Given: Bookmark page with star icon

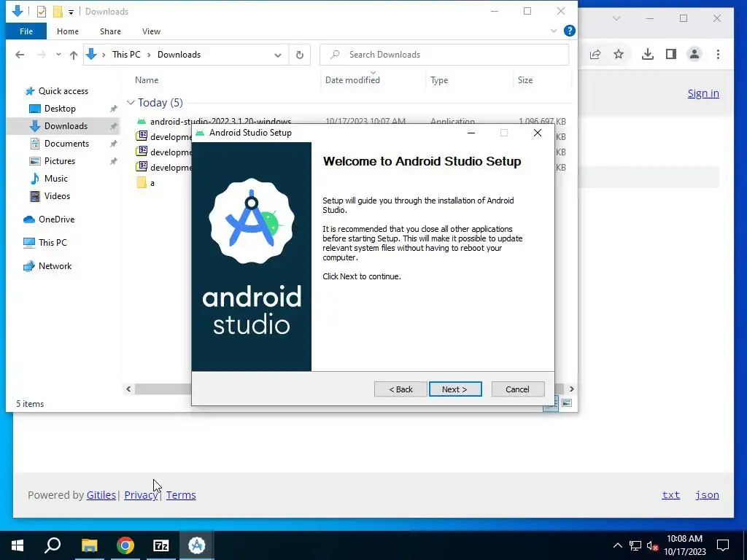Looking at the screenshot, I should coord(619,54).
